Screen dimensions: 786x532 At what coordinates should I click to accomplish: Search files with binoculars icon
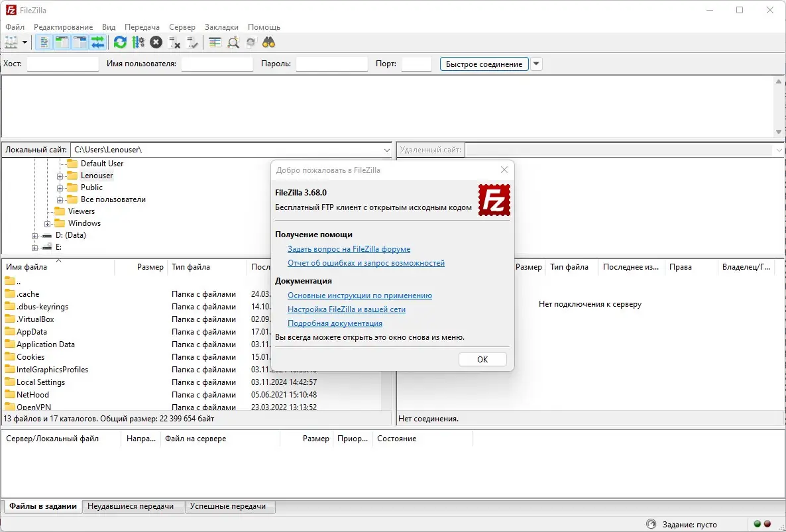(268, 42)
